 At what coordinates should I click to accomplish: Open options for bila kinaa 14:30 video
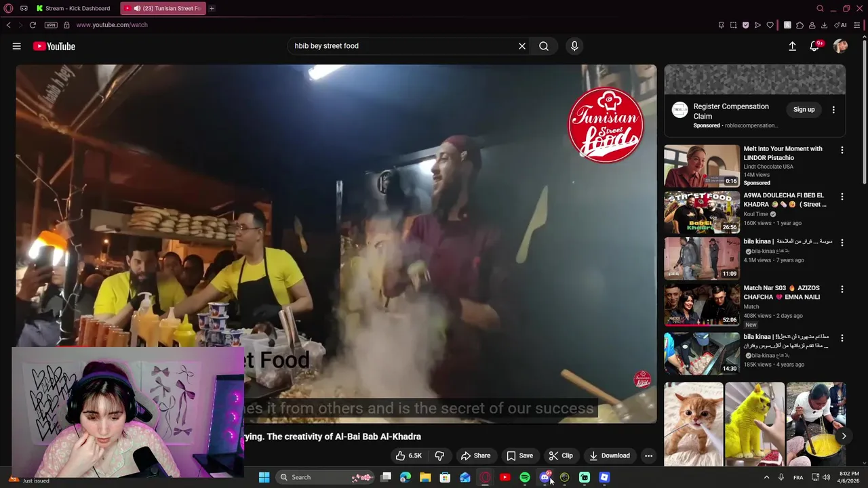[x=842, y=338]
